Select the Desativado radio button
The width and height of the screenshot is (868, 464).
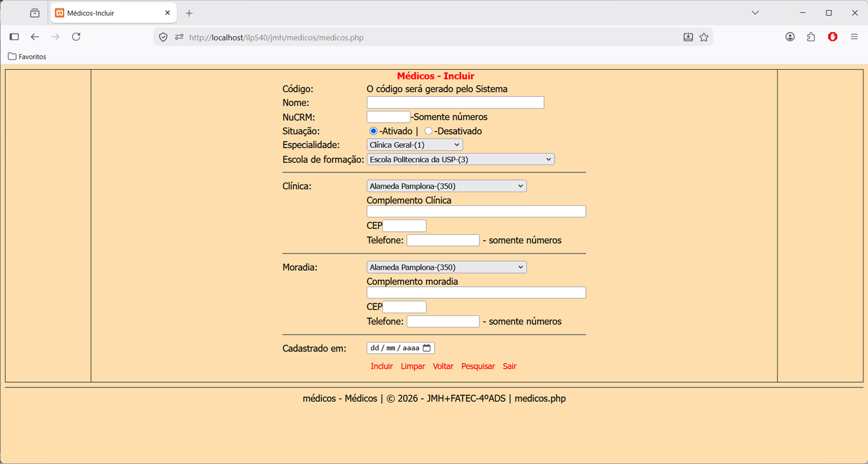pyautogui.click(x=428, y=131)
